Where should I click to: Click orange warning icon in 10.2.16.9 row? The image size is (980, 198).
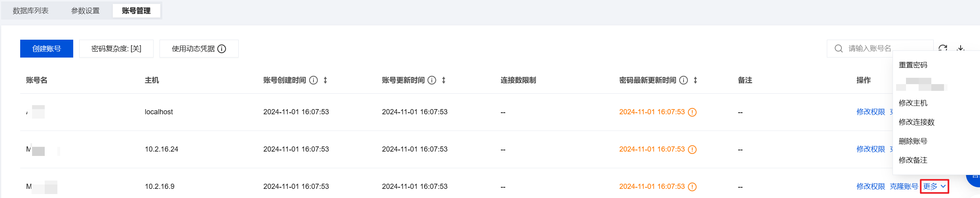pyautogui.click(x=692, y=187)
